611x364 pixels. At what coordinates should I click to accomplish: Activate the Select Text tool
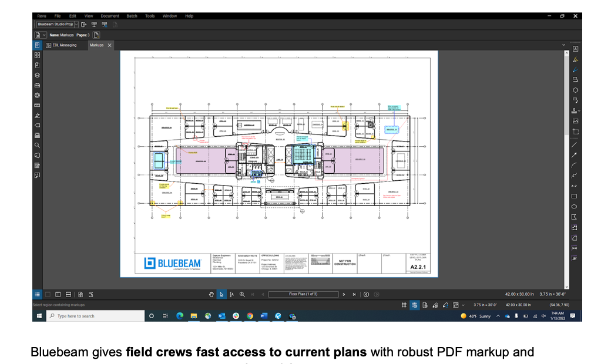231,294
